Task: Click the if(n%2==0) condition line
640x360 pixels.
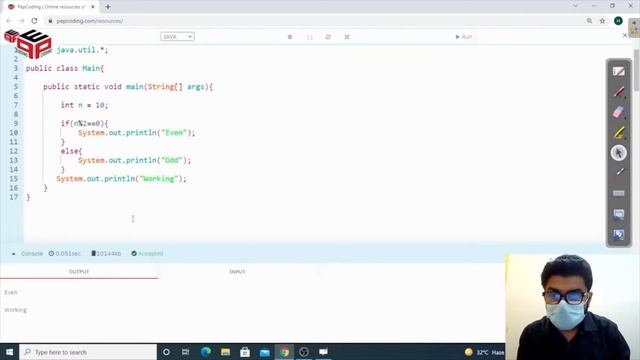Action: (84, 124)
